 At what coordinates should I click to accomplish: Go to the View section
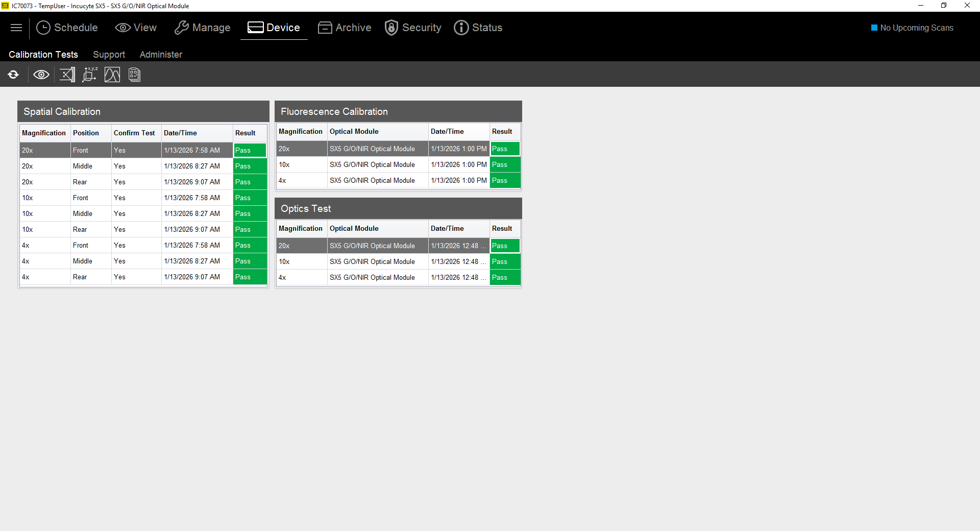(136, 28)
